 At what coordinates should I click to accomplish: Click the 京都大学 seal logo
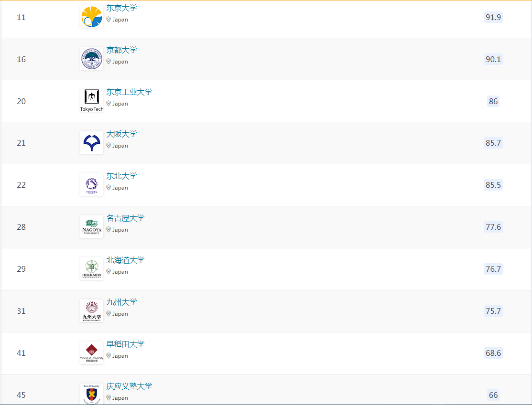pyautogui.click(x=92, y=59)
